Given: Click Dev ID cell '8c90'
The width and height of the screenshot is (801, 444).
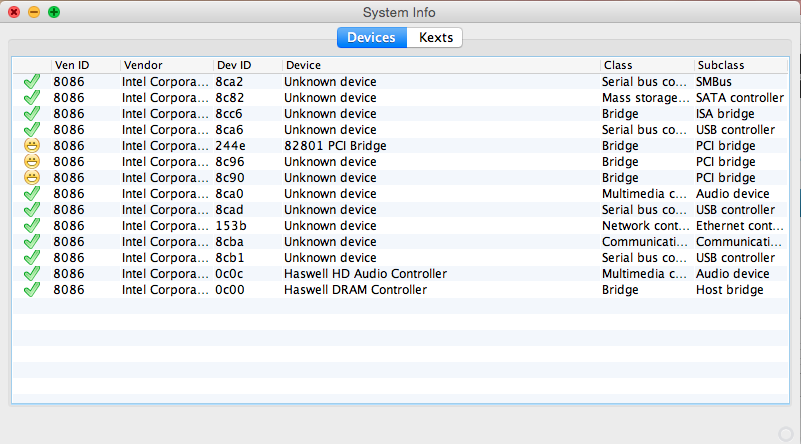Looking at the screenshot, I should (x=229, y=178).
